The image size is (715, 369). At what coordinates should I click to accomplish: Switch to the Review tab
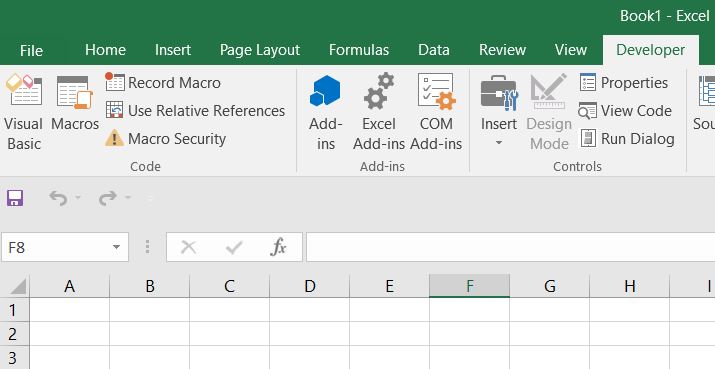click(503, 50)
